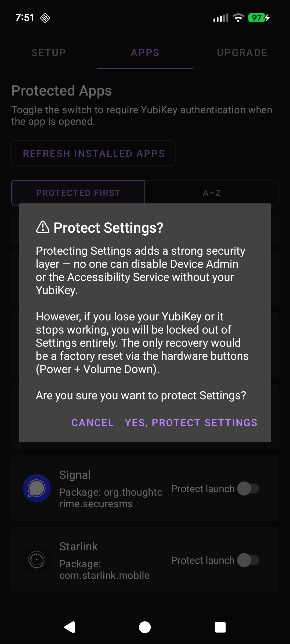Click REFRESH INSTALLED APPS
Screen dimensions: 290x644
(94, 153)
